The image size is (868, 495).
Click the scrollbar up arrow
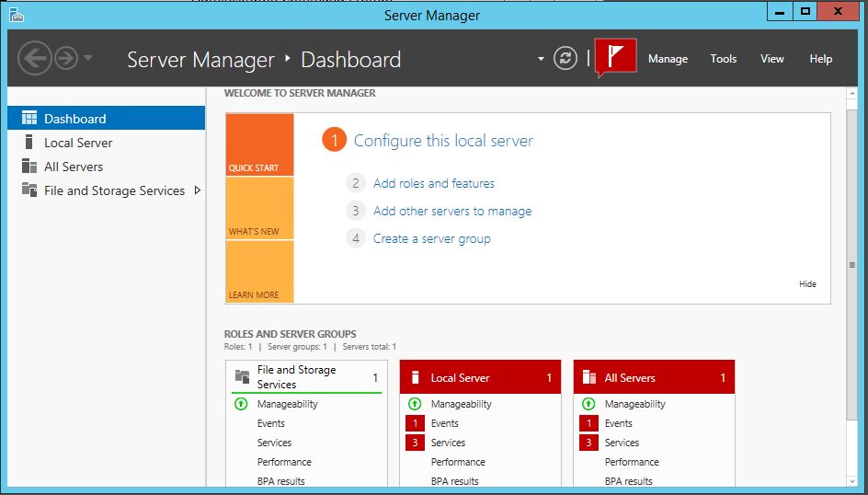[x=852, y=93]
